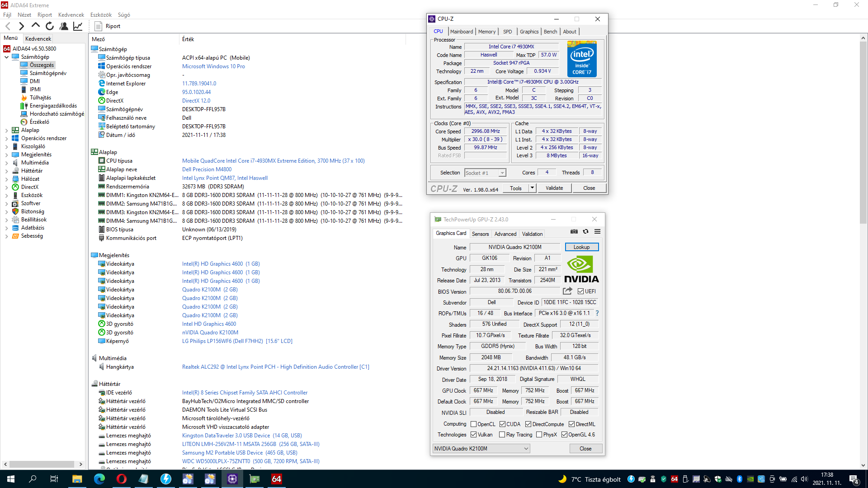This screenshot has width=868, height=488.
Task: Switch to the Mainboard tab in CPU-Z
Action: [x=462, y=32]
